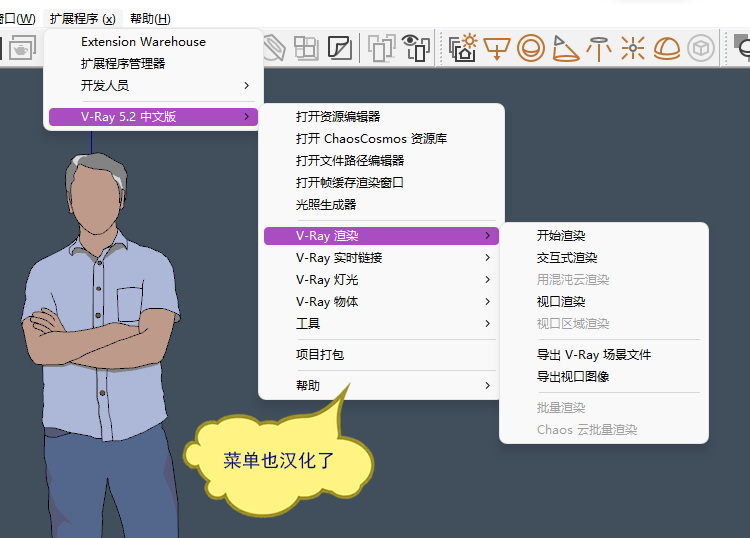Click the four-pane grid toolbar icon
The width and height of the screenshot is (750, 538).
tap(306, 48)
